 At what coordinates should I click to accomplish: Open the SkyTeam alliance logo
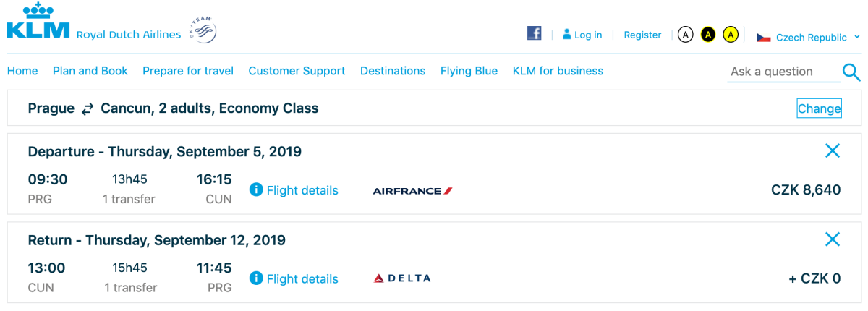(x=203, y=30)
